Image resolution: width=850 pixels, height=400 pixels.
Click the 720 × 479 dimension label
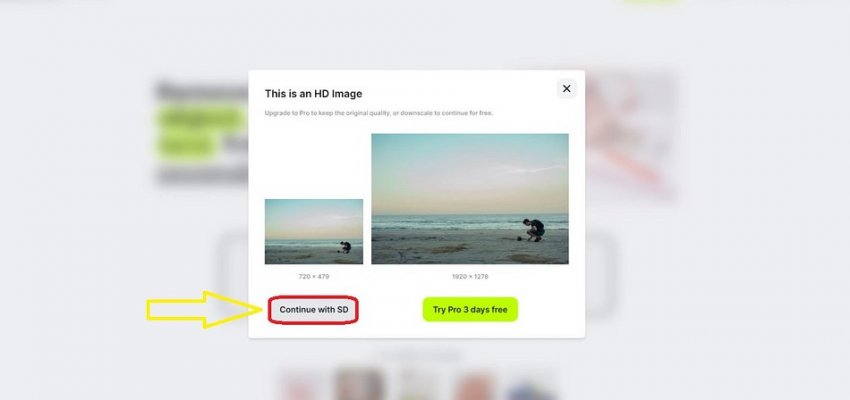pos(314,276)
